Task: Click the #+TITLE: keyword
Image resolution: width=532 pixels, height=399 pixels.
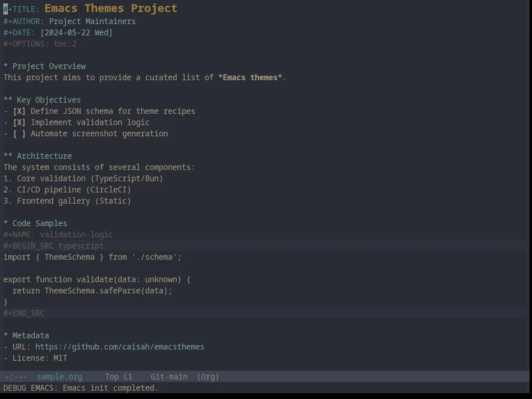Action: (22, 9)
